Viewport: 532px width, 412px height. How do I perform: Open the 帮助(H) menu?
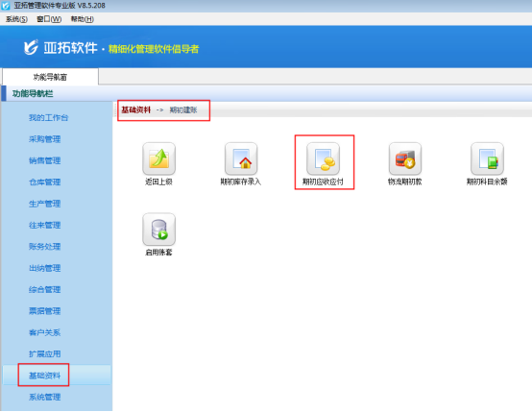(83, 19)
